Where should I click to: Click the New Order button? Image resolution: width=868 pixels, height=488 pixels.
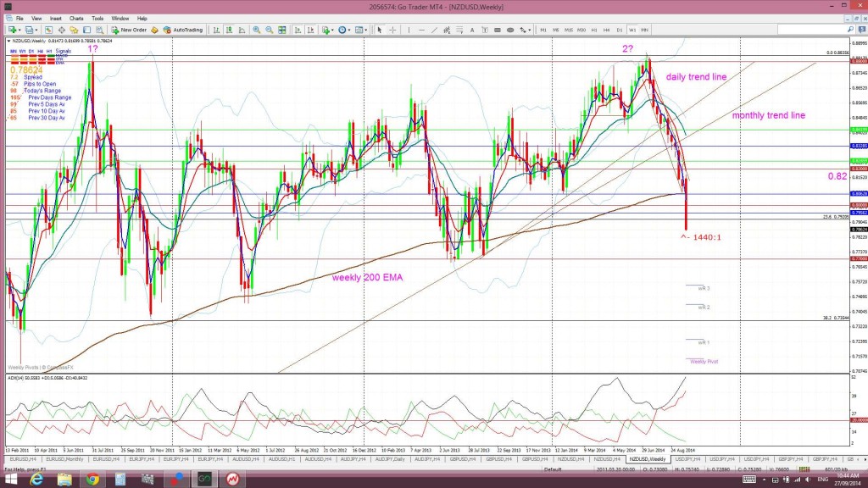[x=129, y=30]
